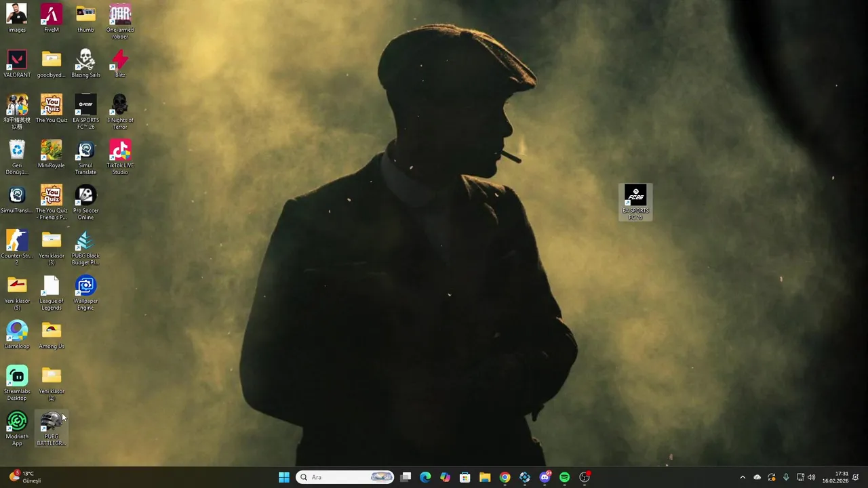
Task: Select the PUBG Black Budget shortcut
Action: [85, 248]
